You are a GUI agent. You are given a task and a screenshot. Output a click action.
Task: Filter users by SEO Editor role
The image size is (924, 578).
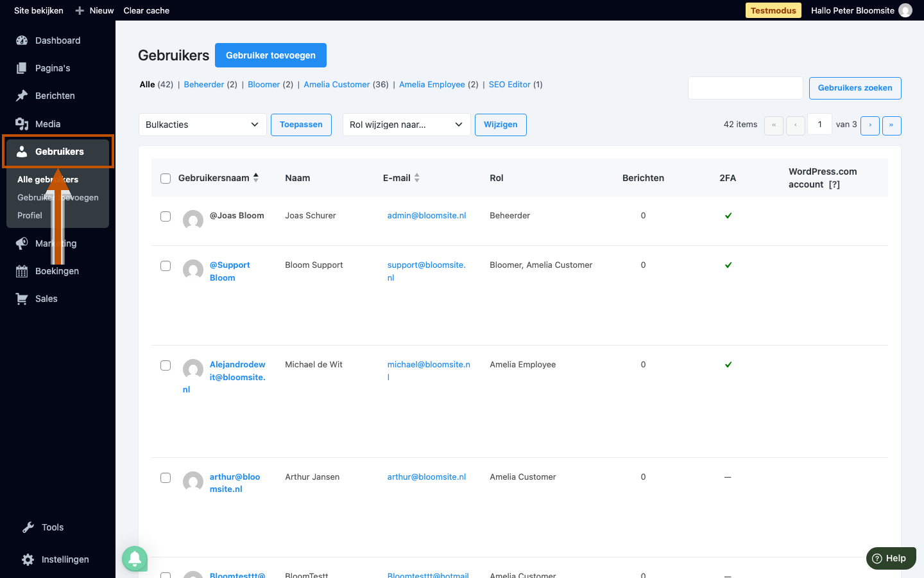[x=509, y=85]
